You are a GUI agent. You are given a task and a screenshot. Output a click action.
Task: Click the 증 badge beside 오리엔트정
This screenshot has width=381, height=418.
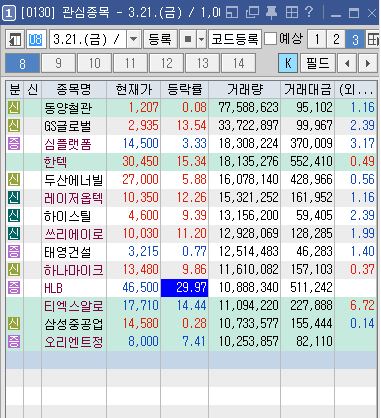coord(14,342)
